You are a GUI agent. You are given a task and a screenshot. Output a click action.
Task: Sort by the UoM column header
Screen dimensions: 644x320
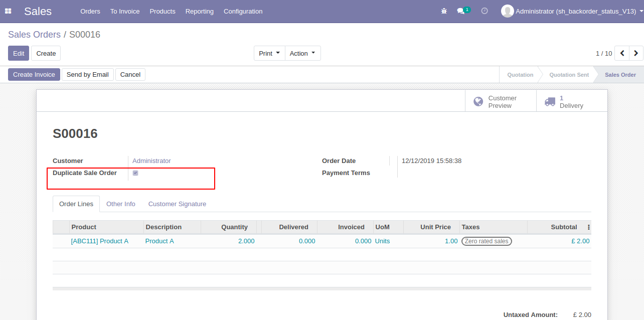click(388, 227)
